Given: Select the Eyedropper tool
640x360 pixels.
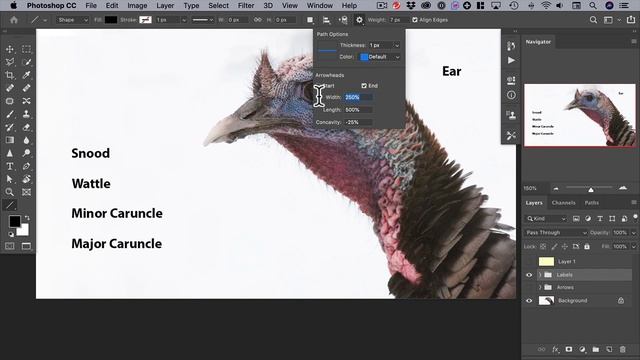Looking at the screenshot, I should (x=27, y=75).
